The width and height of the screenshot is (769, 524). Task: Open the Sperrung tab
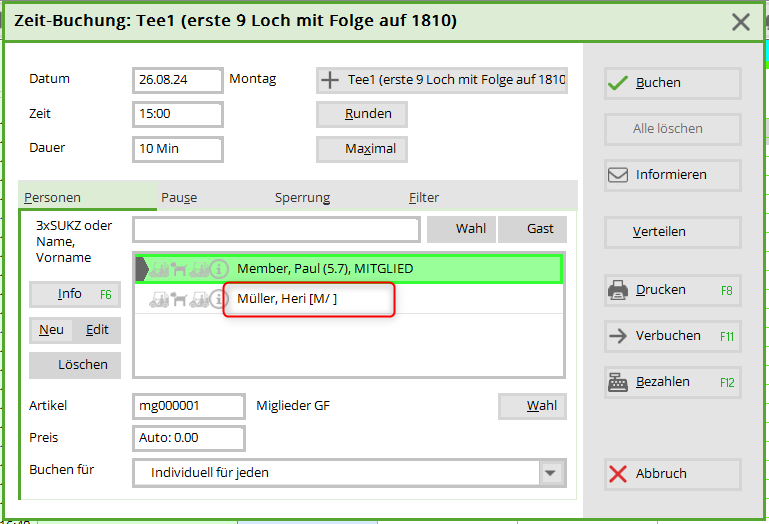click(x=303, y=198)
